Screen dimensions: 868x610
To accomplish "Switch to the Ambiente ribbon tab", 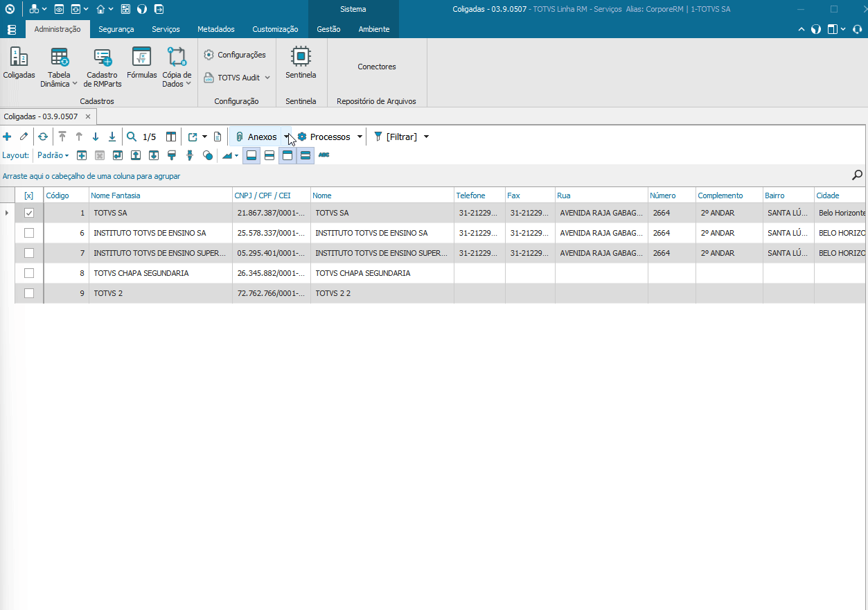I will [x=374, y=29].
